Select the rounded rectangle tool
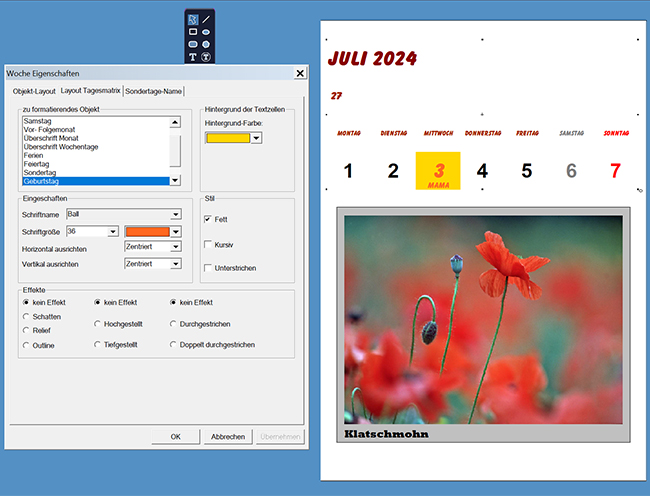650x496 pixels. click(192, 45)
